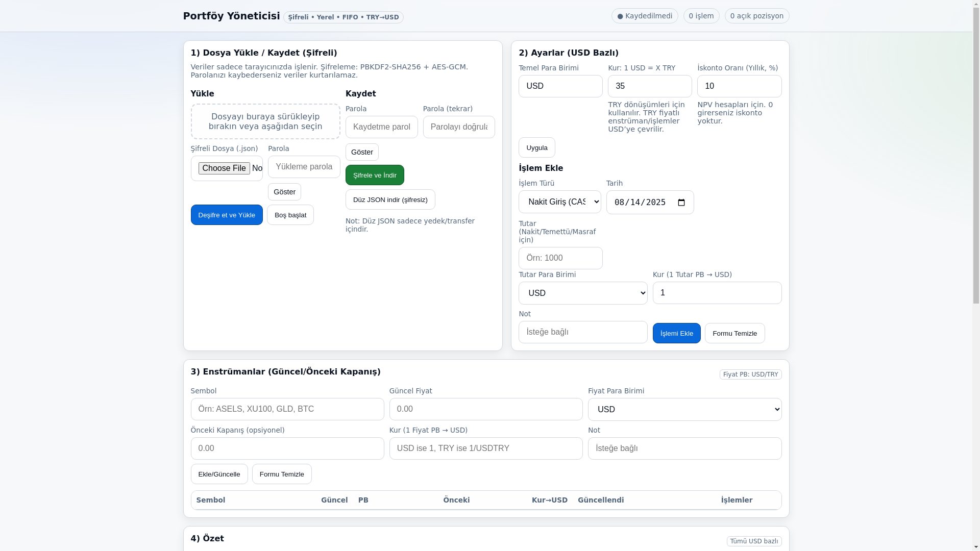Apply settings with the Uygula button
Screen dimensions: 980x551
tap(536, 147)
